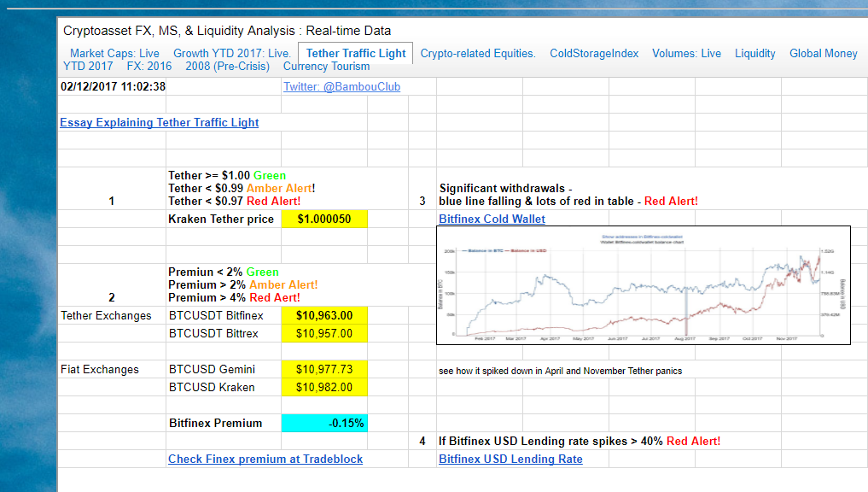The image size is (868, 492).
Task: Open Check Finex premium at Tradeblock link
Action: [265, 459]
